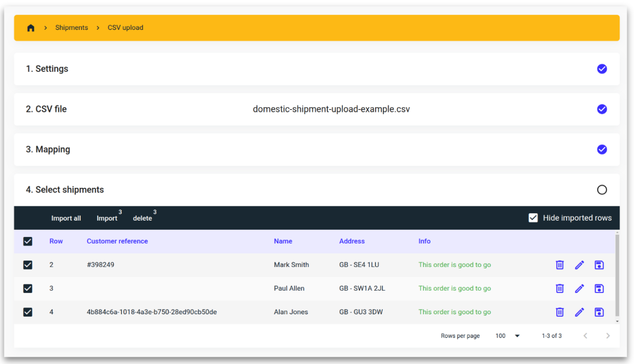Uncheck the checkbox for row 3

pyautogui.click(x=28, y=288)
